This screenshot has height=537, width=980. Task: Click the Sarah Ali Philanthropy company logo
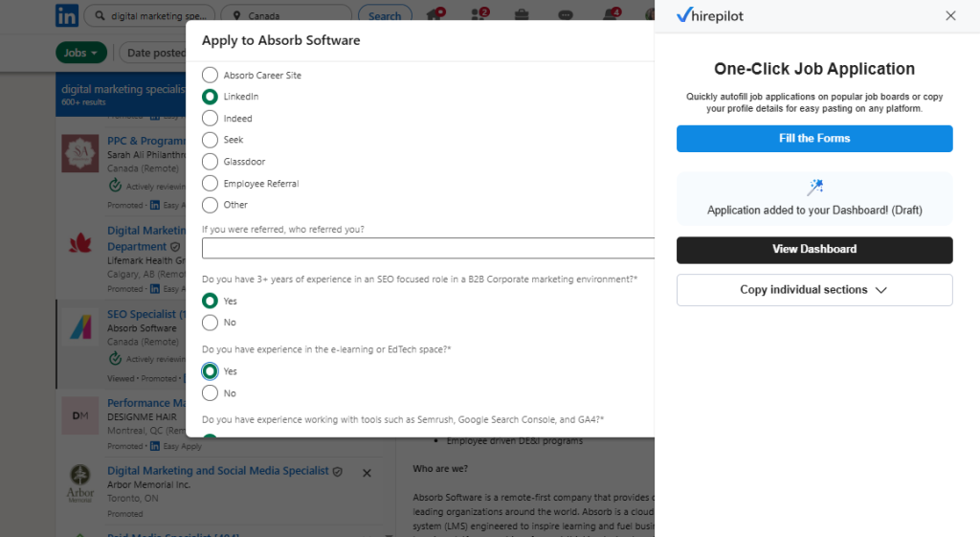click(80, 153)
